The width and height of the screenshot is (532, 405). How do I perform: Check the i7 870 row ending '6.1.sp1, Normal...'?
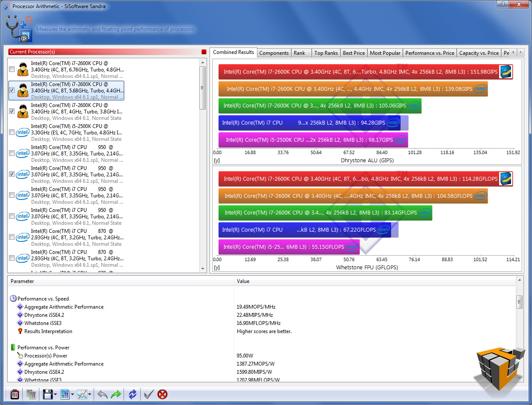pyautogui.click(x=12, y=258)
